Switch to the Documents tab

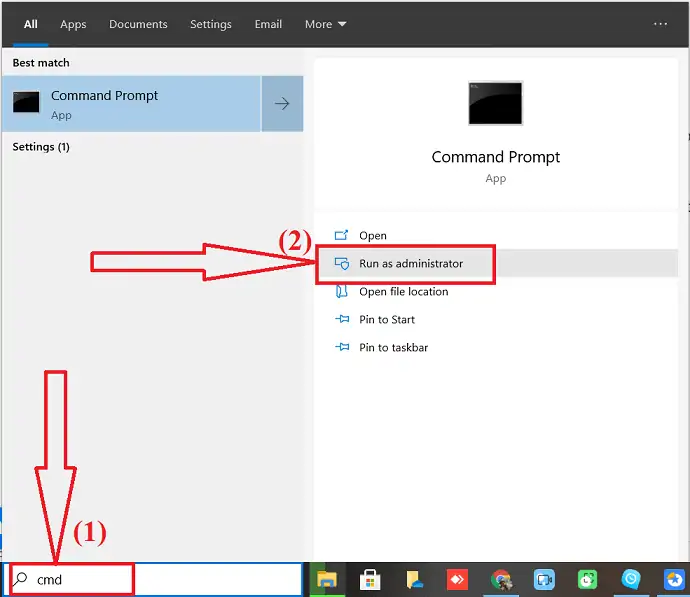tap(138, 24)
